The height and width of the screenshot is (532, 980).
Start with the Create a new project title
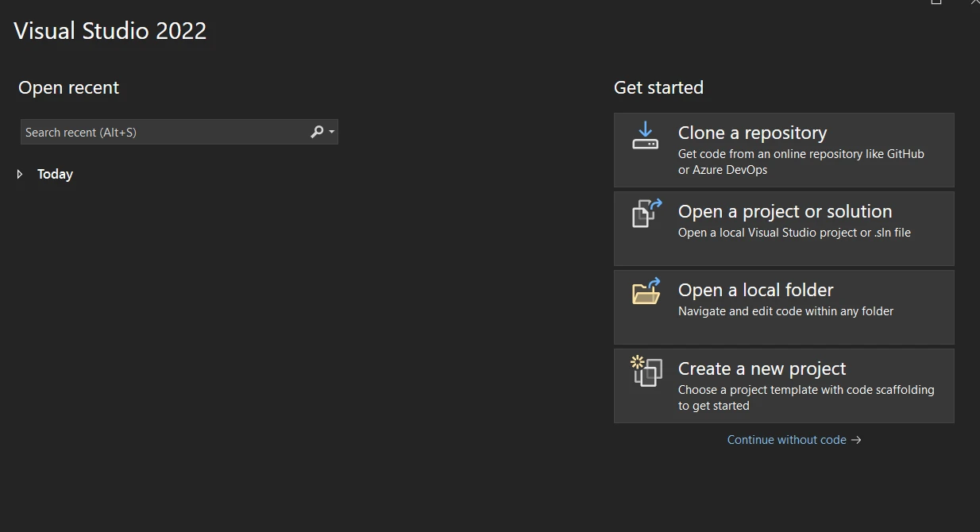[762, 368]
